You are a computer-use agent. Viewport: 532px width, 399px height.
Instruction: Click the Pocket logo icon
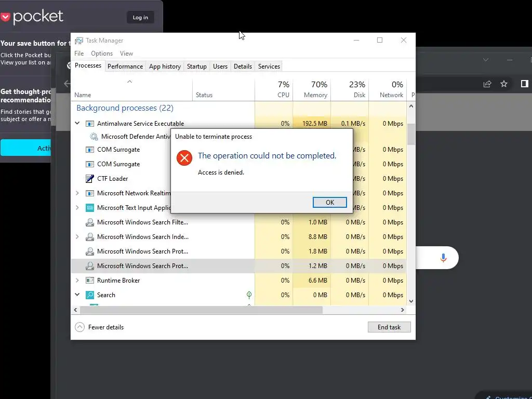click(5, 17)
